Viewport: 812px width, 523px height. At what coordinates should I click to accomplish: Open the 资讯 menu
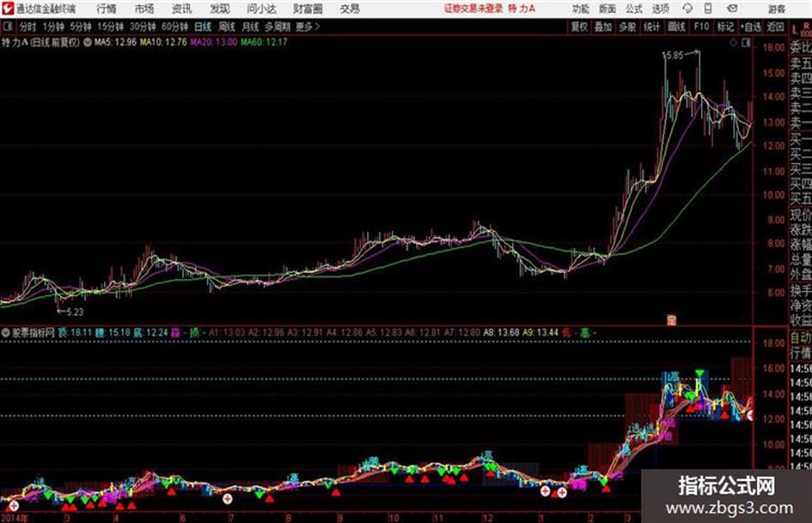coord(182,9)
